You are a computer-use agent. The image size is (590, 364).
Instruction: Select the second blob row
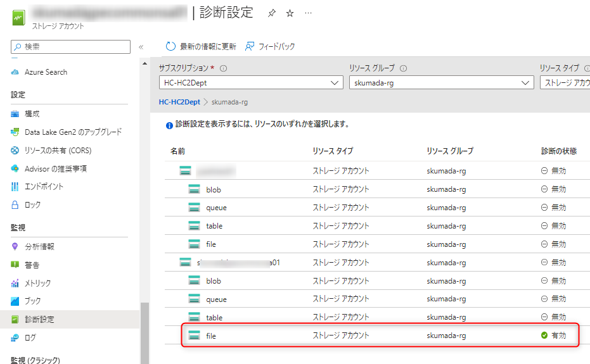(x=378, y=280)
